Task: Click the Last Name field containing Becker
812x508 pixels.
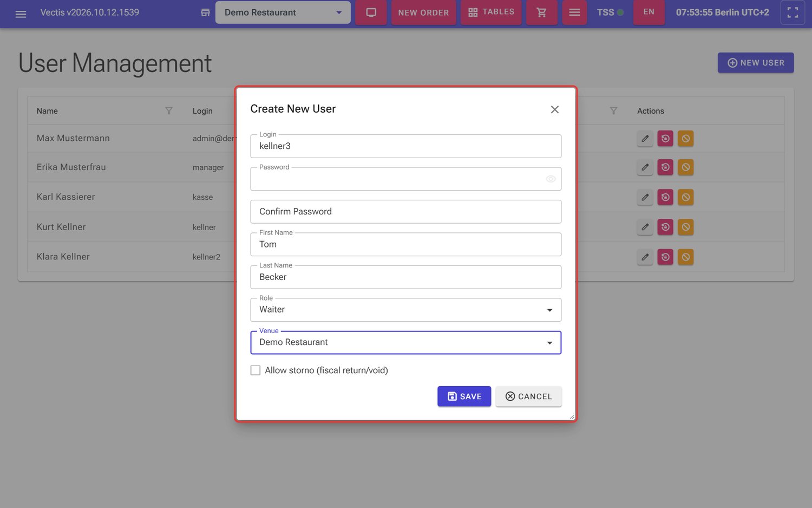Action: coord(406,277)
